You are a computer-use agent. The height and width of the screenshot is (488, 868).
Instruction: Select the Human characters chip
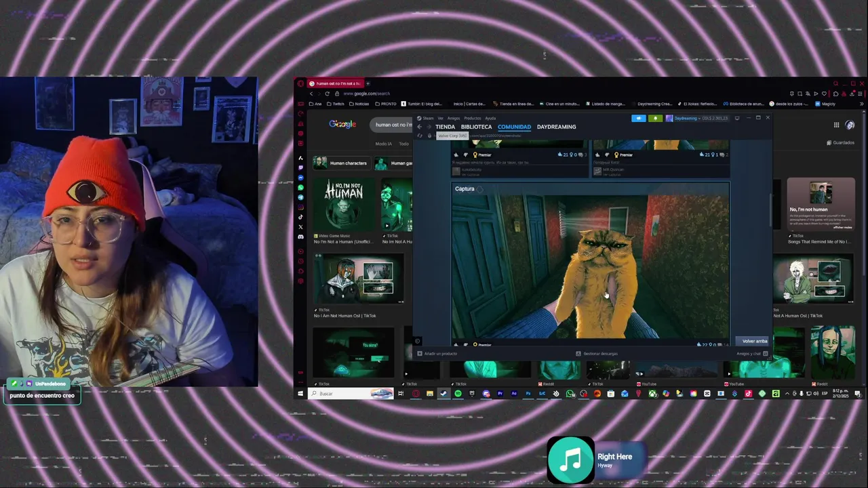[340, 163]
